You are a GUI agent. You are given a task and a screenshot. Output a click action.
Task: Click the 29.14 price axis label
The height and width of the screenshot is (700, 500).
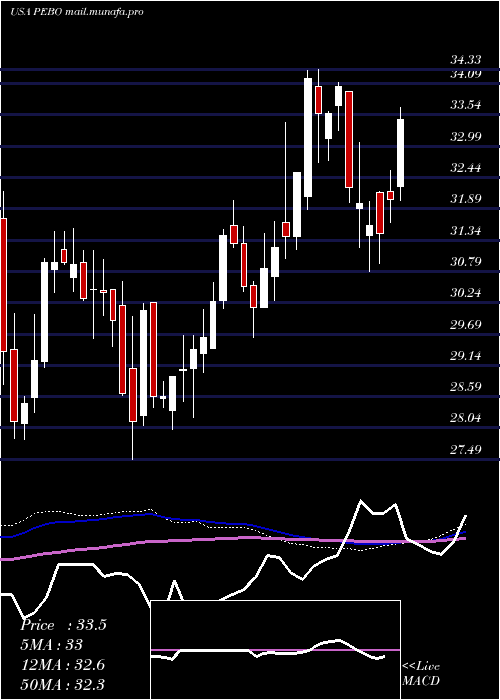[x=465, y=356]
